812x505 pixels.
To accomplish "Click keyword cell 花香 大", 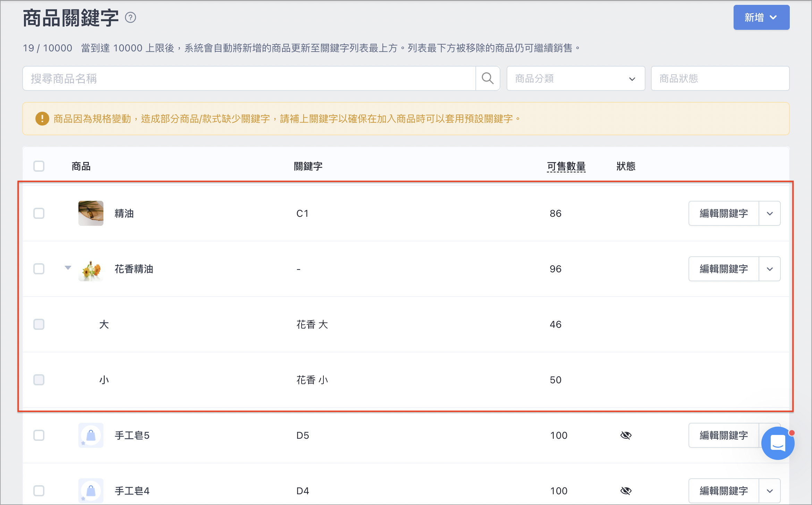I will [312, 324].
